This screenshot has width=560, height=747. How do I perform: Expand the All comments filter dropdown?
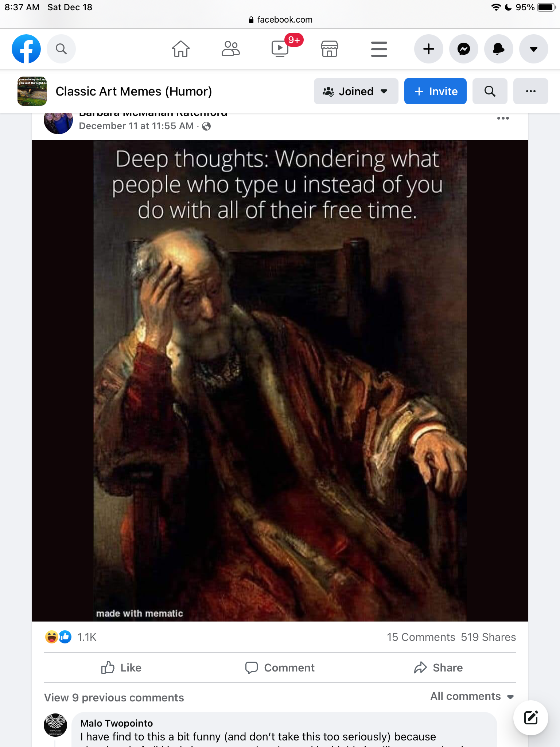[472, 696]
